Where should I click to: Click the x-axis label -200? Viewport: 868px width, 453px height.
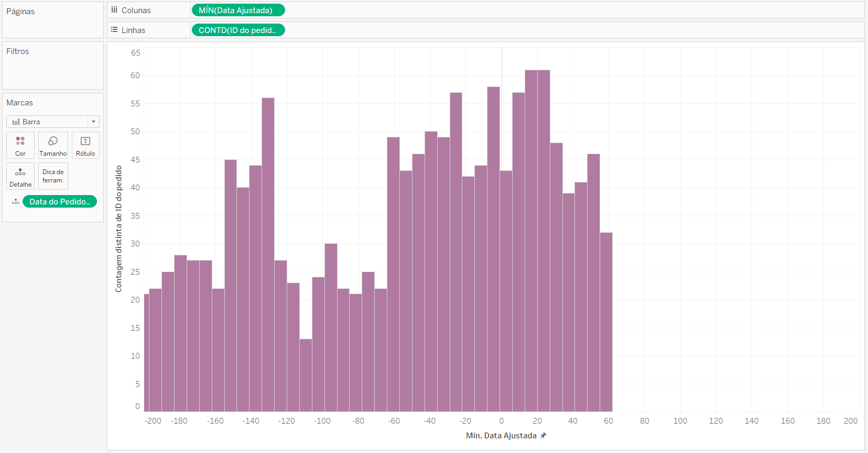click(x=153, y=420)
